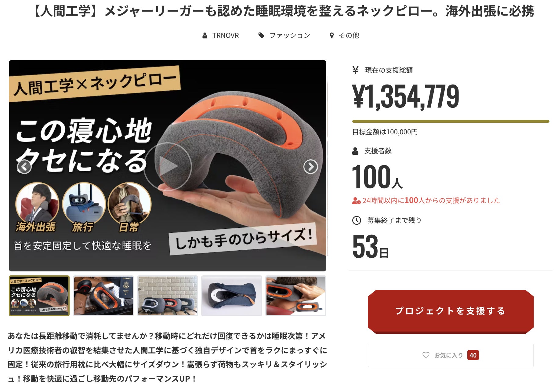The height and width of the screenshot is (392, 558).
Task: Click the person icon next to 支援者数
Action: [x=355, y=151]
